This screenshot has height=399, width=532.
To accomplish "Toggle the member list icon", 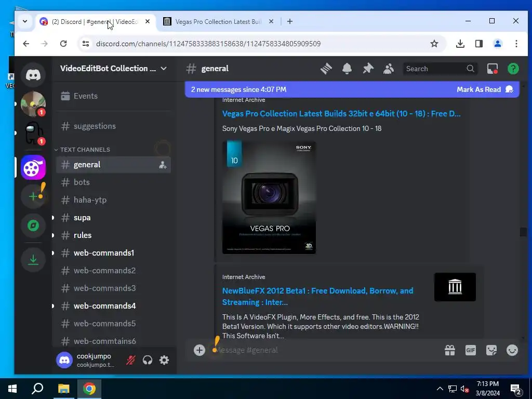I will (389, 69).
